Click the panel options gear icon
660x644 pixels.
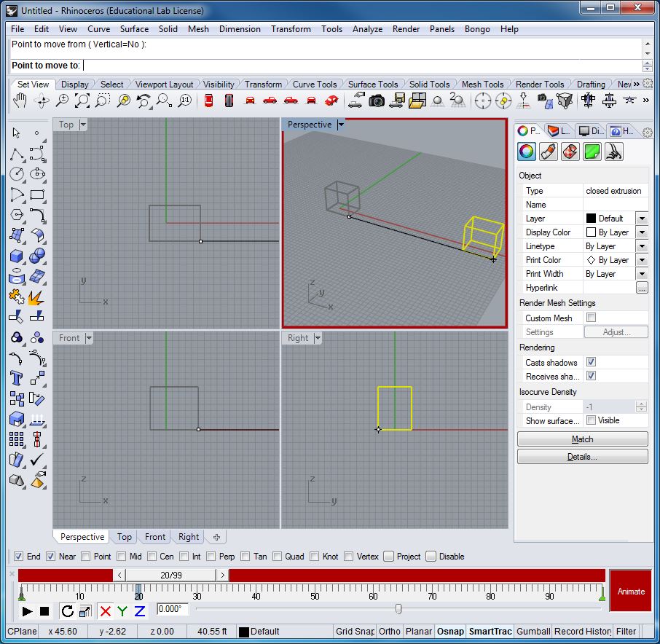[648, 133]
